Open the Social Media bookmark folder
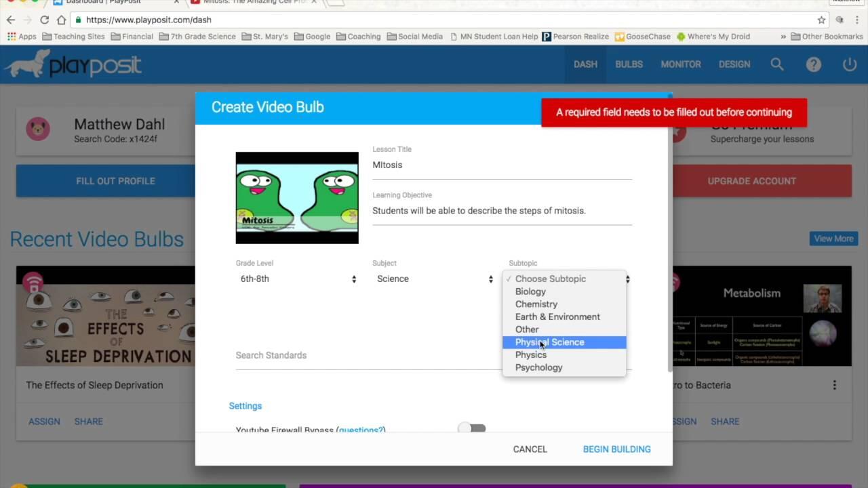This screenshot has width=868, height=488. tap(415, 37)
